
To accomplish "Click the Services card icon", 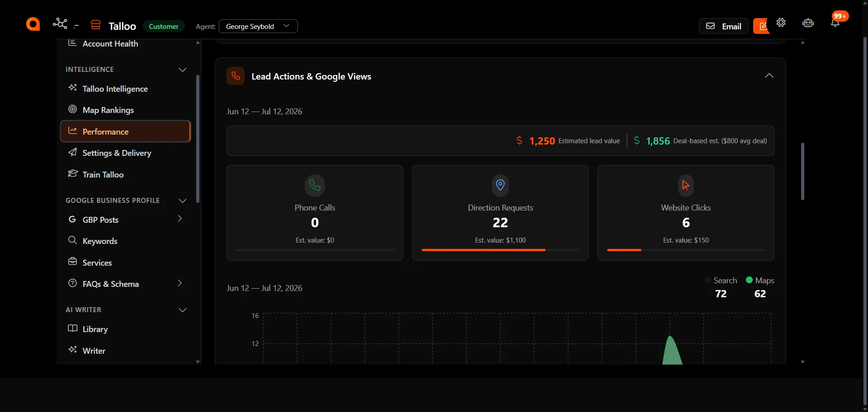I will click(x=72, y=262).
